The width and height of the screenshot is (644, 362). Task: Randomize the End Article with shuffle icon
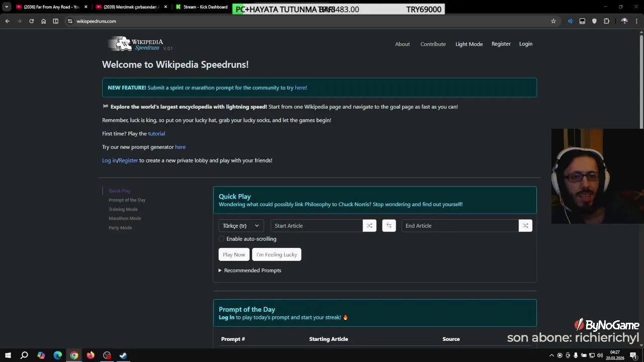click(x=525, y=226)
